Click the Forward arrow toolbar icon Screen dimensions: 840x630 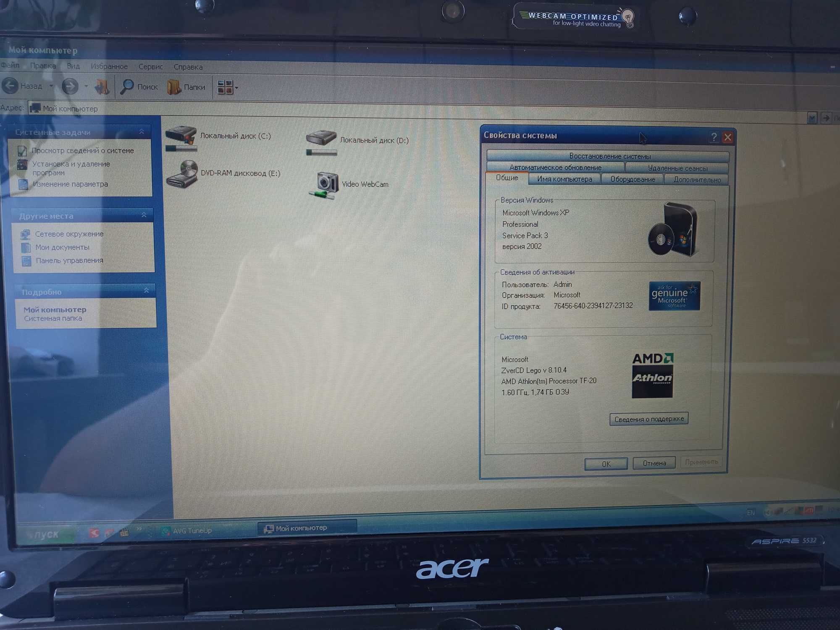tap(70, 86)
